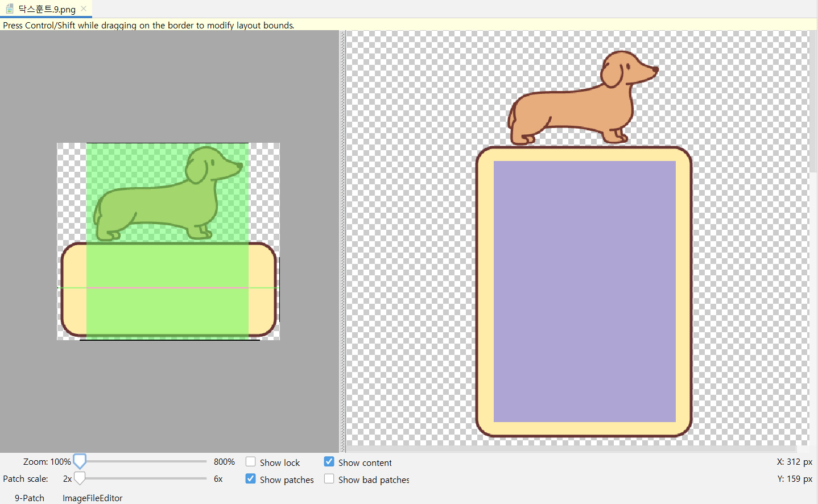
Task: Click the vertical splitter between editor and preview
Action: click(x=342, y=241)
